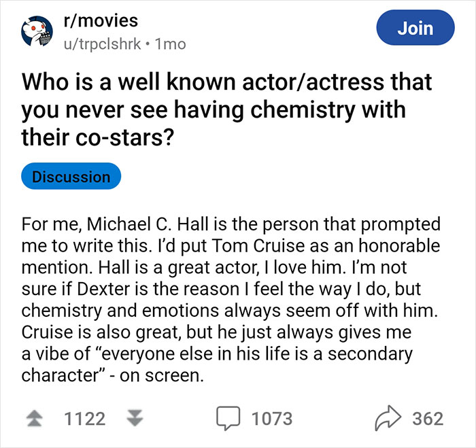Click the 362 shares count
476x448 pixels.
click(x=428, y=419)
